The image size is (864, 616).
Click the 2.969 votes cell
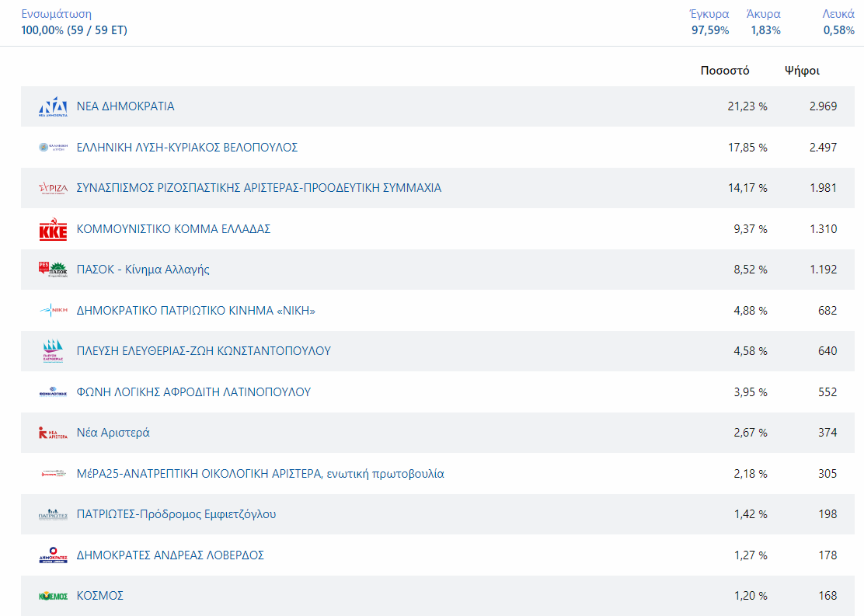(x=824, y=106)
